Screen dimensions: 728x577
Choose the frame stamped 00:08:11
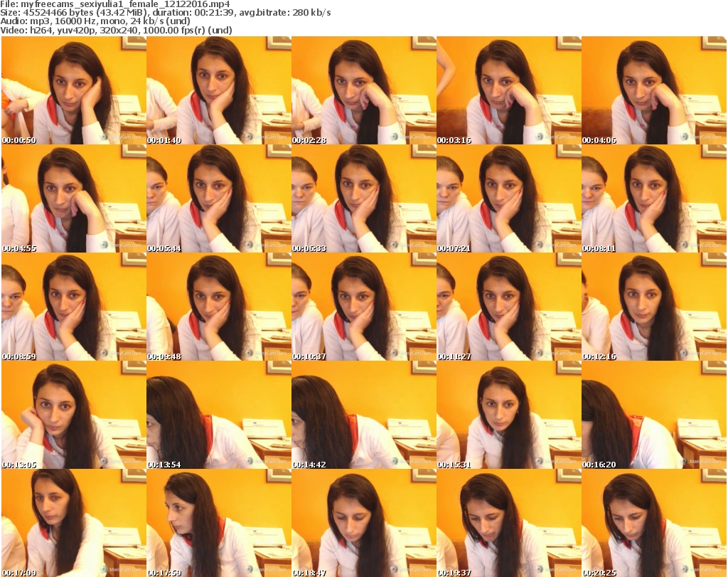(x=654, y=198)
